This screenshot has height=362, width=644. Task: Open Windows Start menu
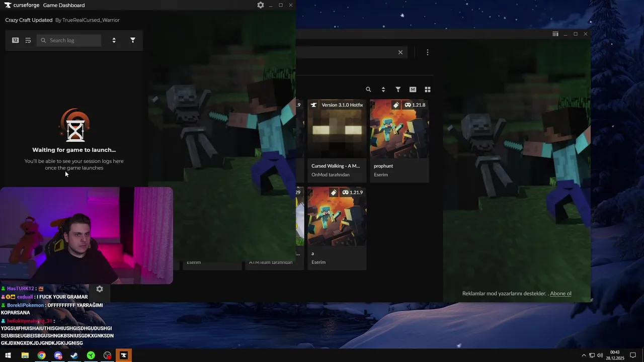pyautogui.click(x=8, y=355)
